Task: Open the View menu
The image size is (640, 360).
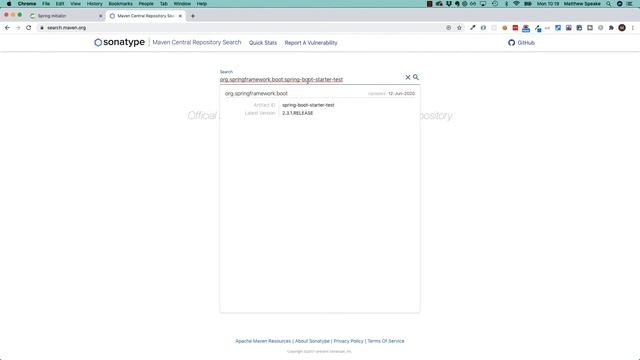Action: (x=75, y=4)
